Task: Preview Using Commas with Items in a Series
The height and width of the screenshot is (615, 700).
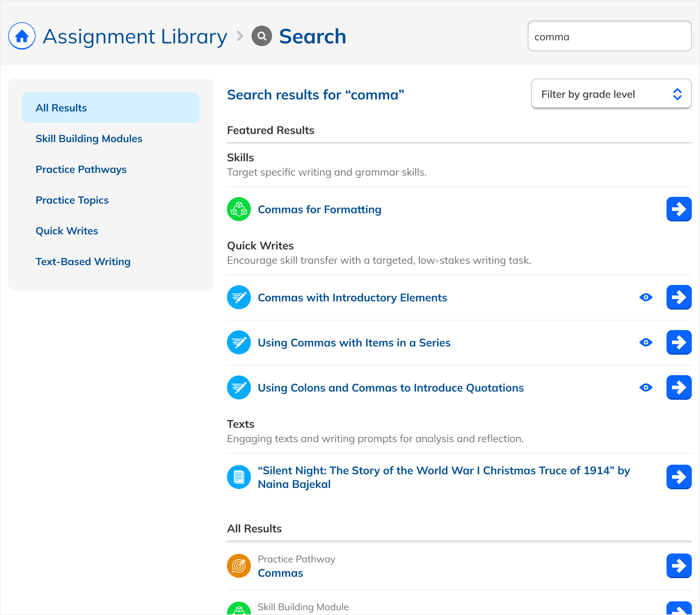Action: 646,342
